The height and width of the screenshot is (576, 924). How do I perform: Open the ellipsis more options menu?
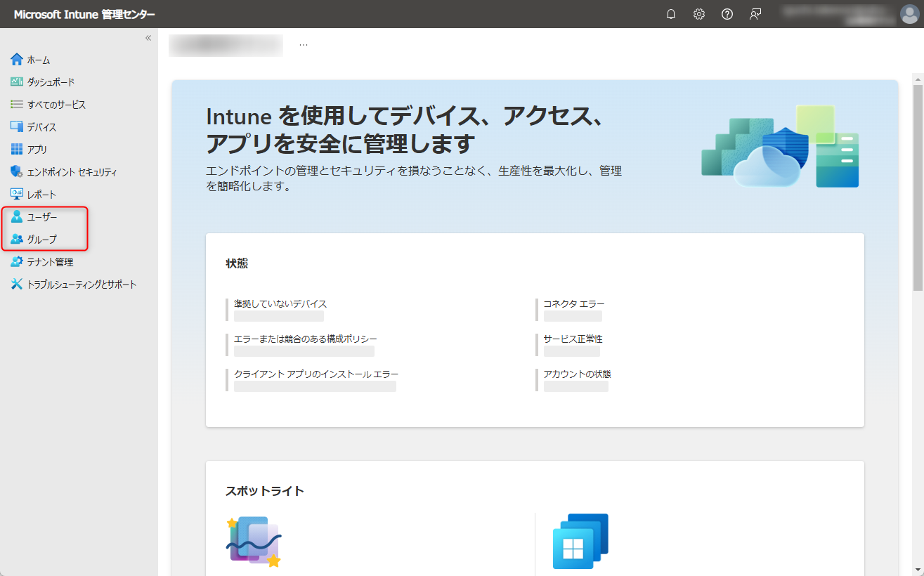tap(303, 44)
